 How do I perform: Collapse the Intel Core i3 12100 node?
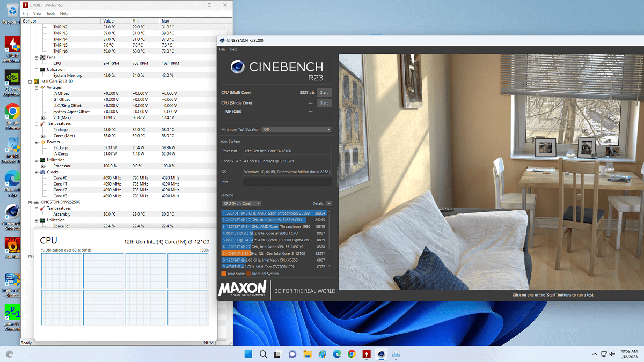click(31, 82)
